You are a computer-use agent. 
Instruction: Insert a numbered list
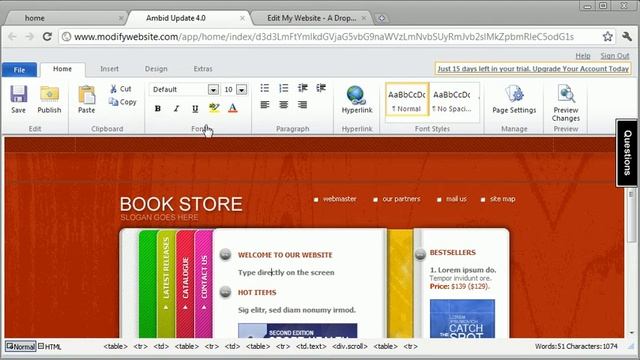click(284, 88)
